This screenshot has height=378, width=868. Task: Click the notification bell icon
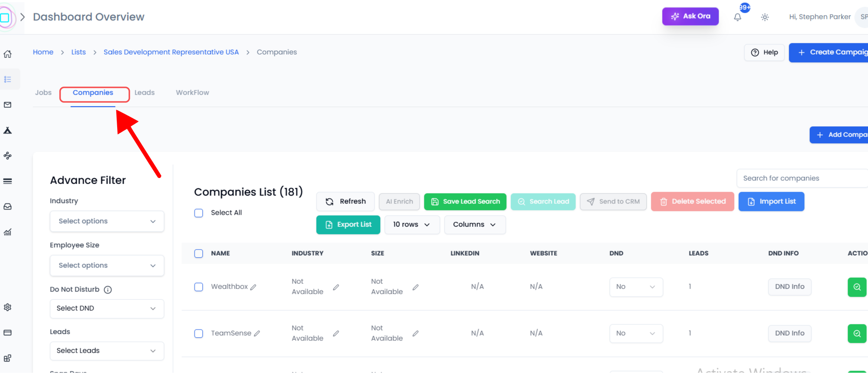(x=737, y=17)
